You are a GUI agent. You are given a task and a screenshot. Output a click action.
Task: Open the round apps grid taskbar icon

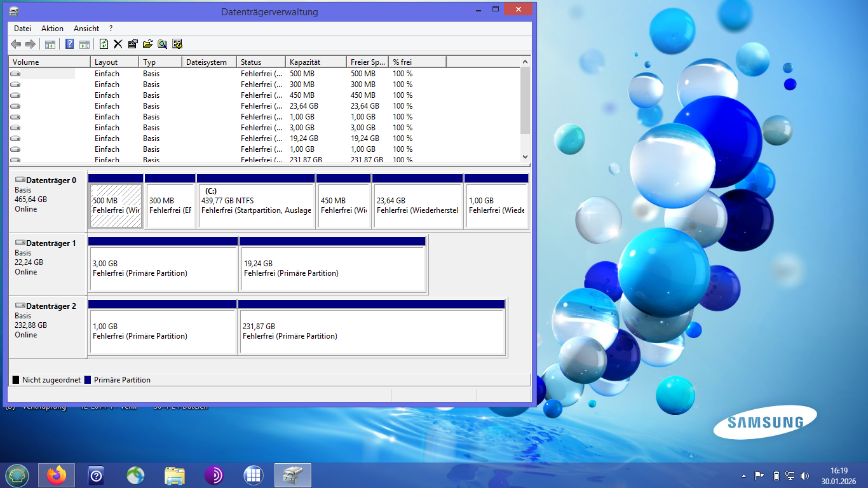[254, 475]
